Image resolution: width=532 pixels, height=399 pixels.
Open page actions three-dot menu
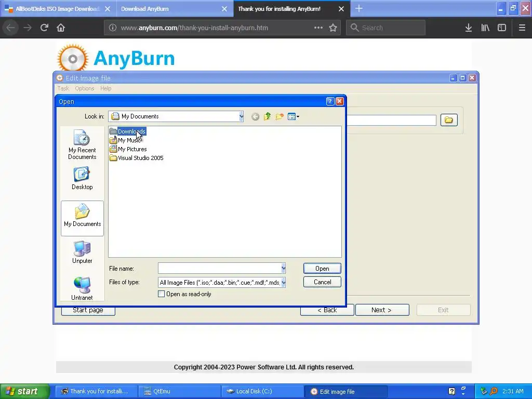pyautogui.click(x=318, y=28)
